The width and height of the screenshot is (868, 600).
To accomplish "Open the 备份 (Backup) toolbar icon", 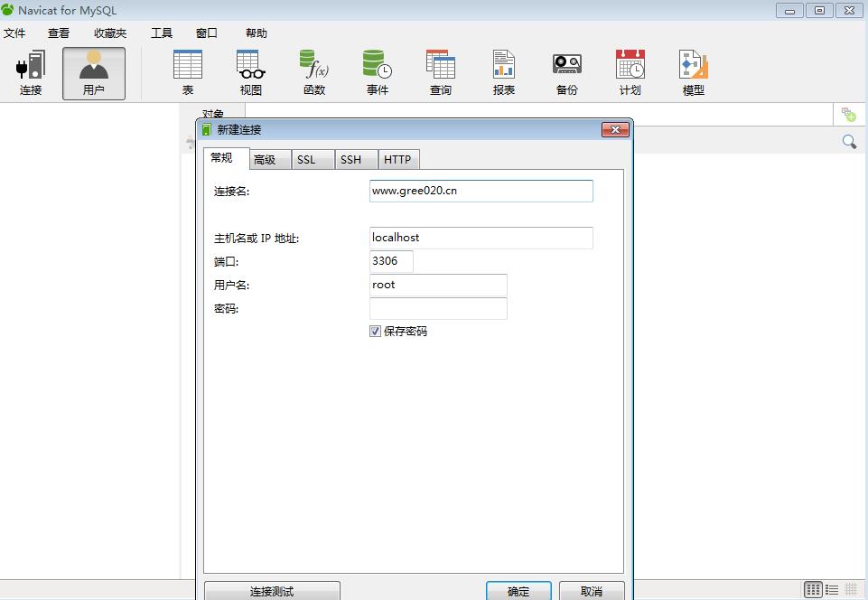I will click(567, 73).
